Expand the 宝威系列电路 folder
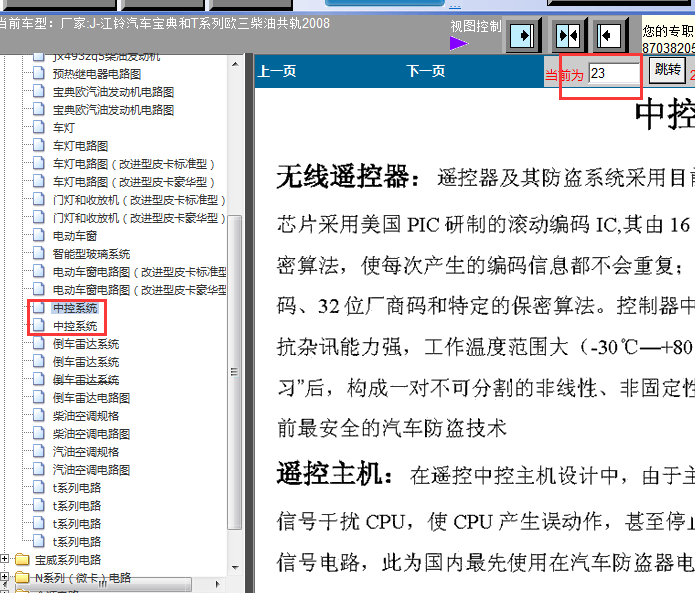 [x=4, y=559]
